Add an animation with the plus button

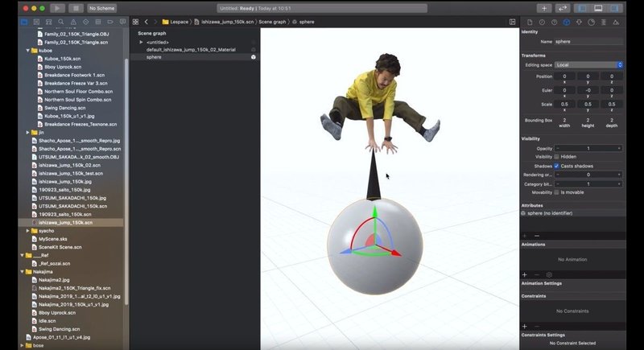click(x=525, y=274)
